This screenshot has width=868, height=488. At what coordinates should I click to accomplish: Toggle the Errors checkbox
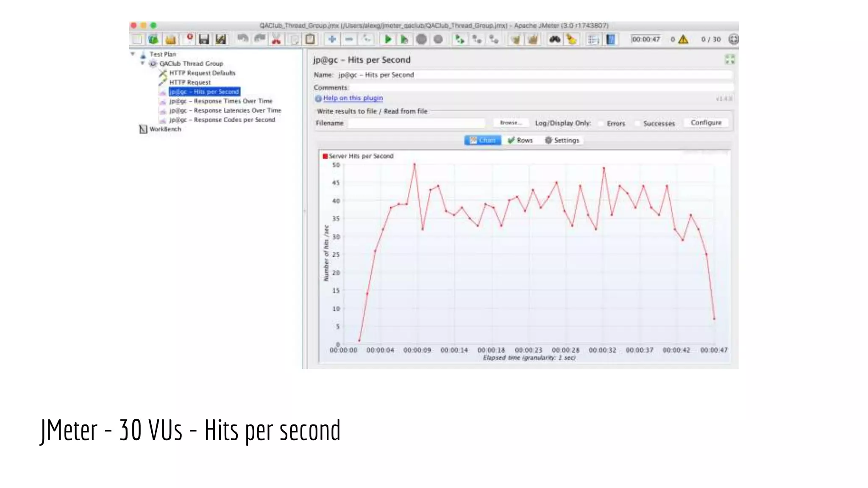[601, 123]
